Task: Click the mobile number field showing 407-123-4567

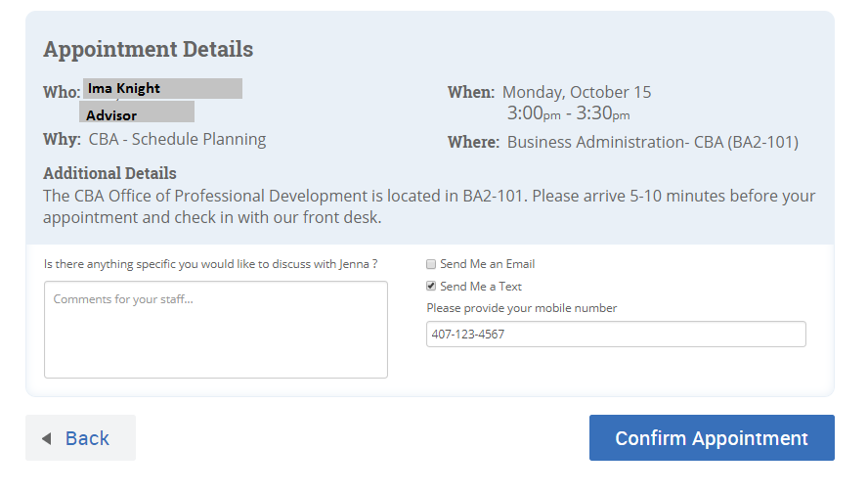Action: coord(616,334)
